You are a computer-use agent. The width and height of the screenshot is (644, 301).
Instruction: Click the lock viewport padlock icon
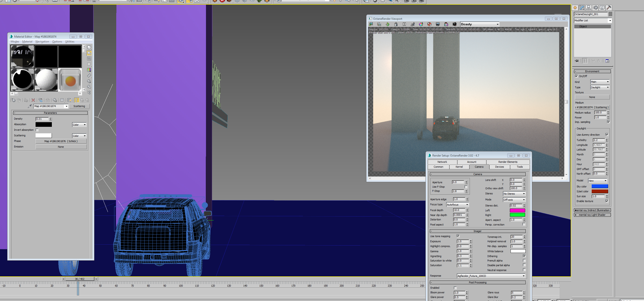point(396,24)
